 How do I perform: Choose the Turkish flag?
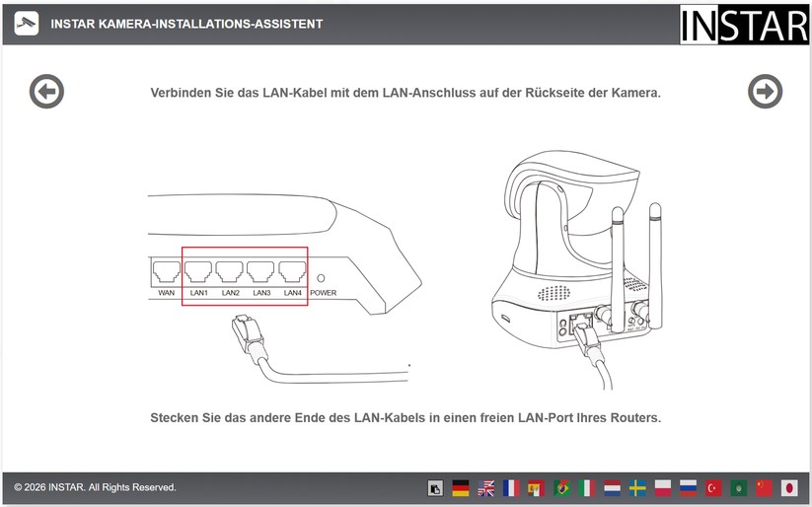pyautogui.click(x=713, y=488)
